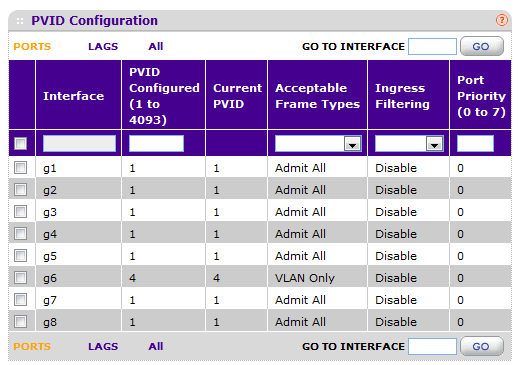The image size is (518, 365).
Task: Click the Port Priority input field
Action: coord(475,144)
